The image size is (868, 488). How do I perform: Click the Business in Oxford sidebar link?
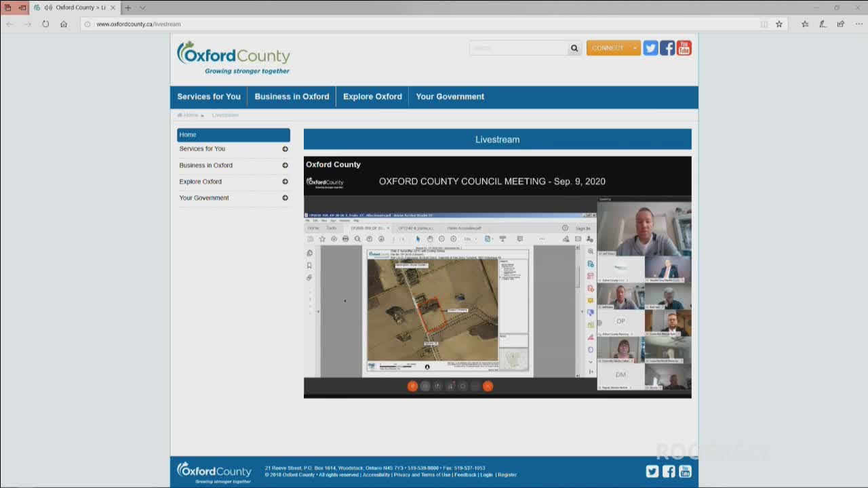coord(205,165)
